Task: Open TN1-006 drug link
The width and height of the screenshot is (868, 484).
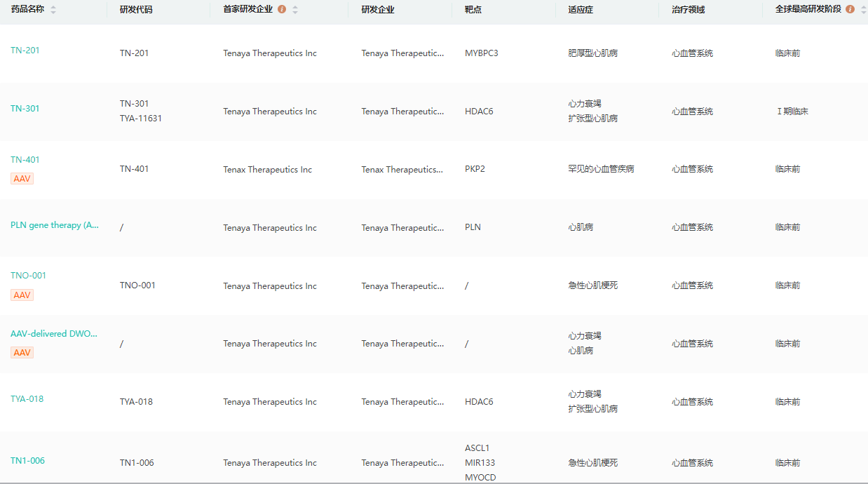Action: coord(27,461)
